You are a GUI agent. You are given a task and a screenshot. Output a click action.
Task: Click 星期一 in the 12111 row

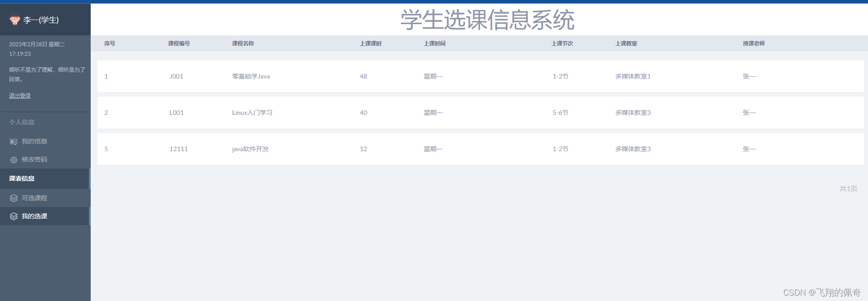pyautogui.click(x=433, y=149)
